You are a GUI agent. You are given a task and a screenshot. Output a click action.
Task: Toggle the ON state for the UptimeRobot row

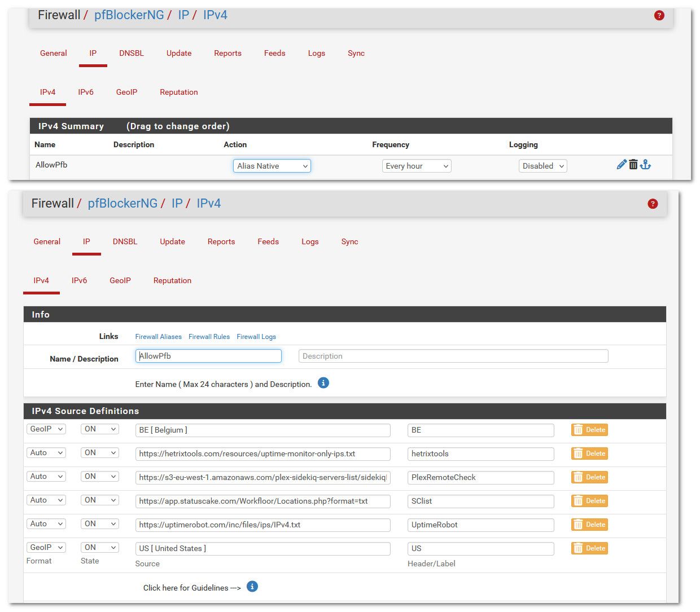pos(100,524)
